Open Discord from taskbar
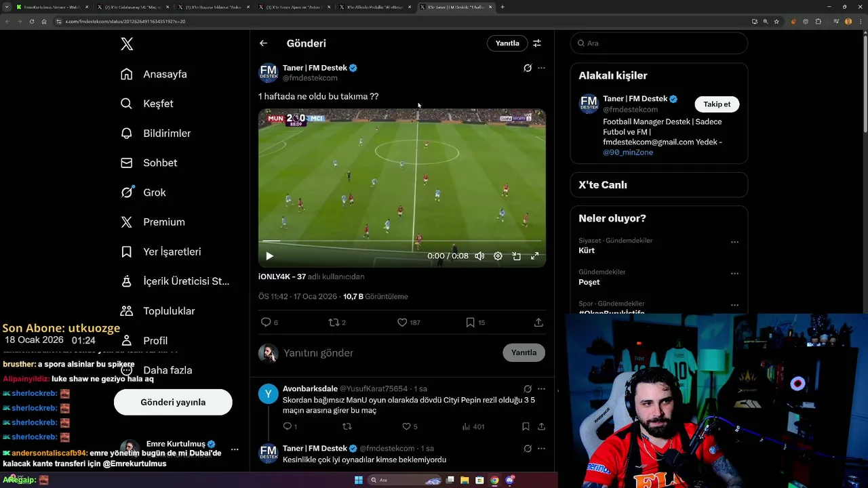 click(x=509, y=480)
